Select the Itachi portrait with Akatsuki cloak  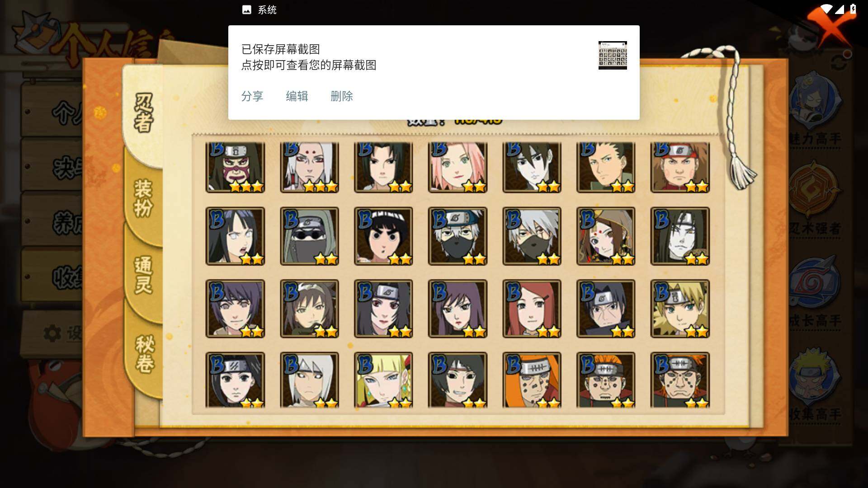pos(606,309)
